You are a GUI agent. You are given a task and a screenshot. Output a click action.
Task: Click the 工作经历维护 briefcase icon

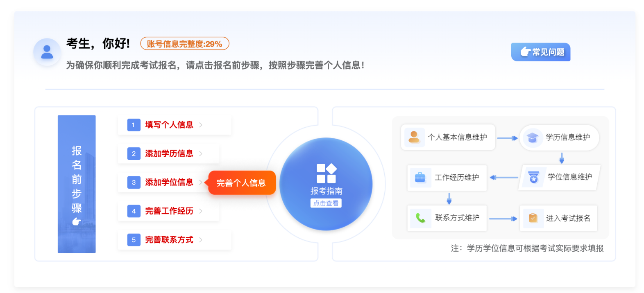pyautogui.click(x=420, y=178)
